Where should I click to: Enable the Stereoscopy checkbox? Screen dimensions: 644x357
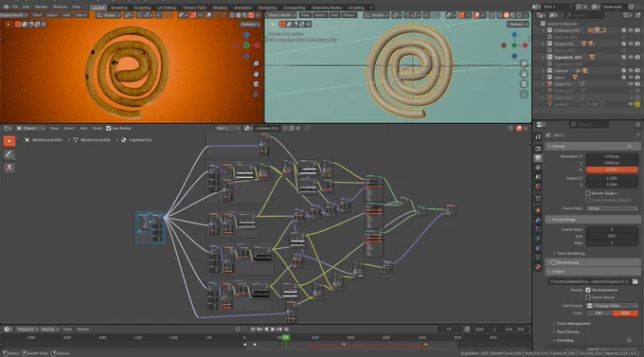point(554,262)
